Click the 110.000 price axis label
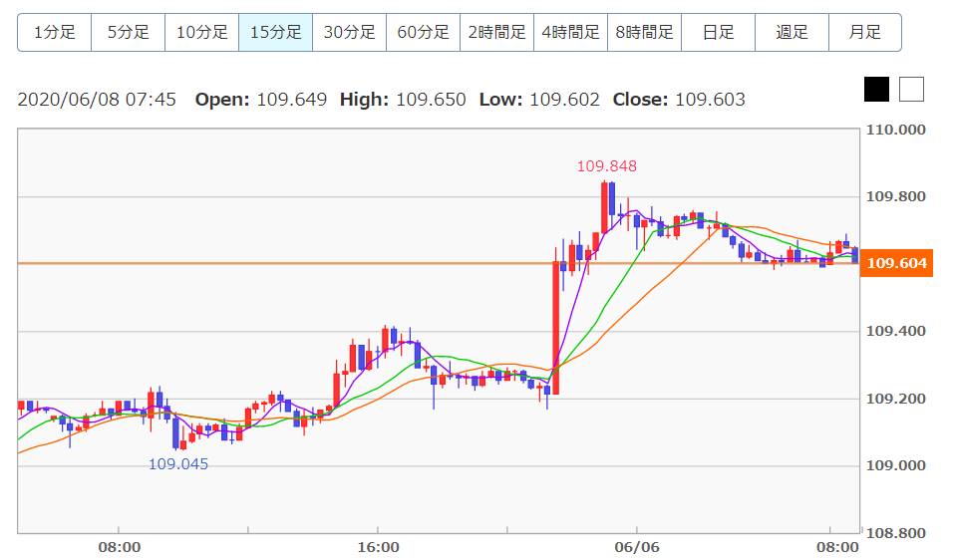Screen dimensions: 953x560 point(896,130)
